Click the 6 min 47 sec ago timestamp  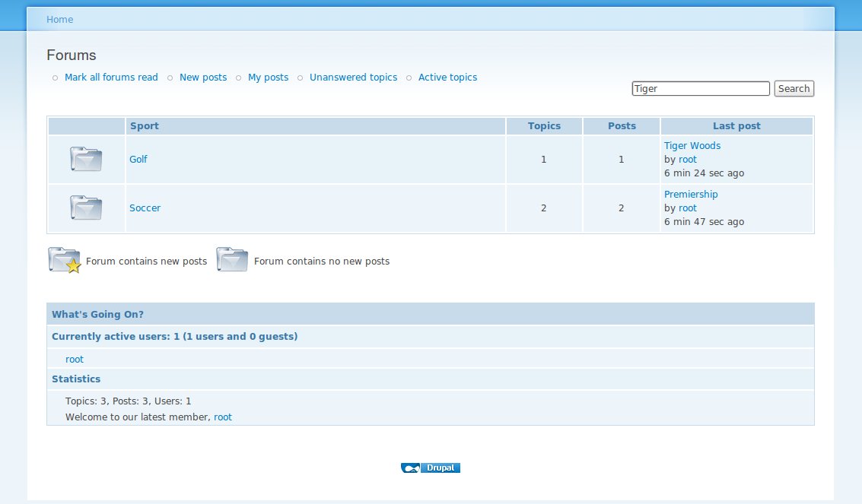click(x=704, y=222)
